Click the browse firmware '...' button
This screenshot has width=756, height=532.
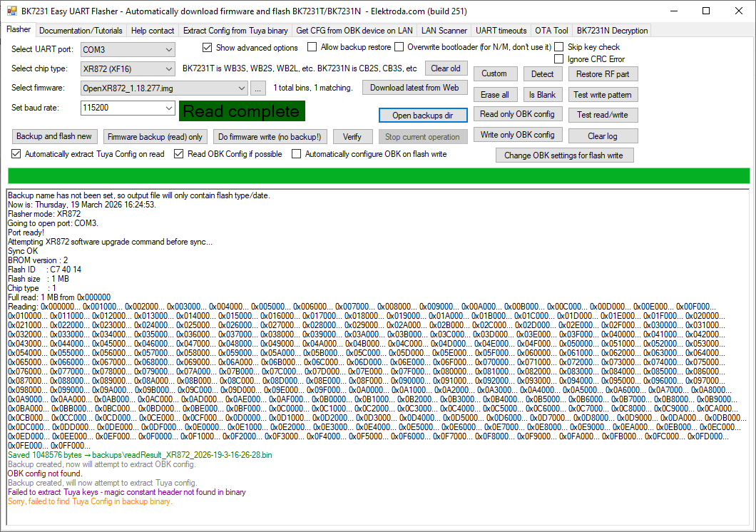pos(258,88)
